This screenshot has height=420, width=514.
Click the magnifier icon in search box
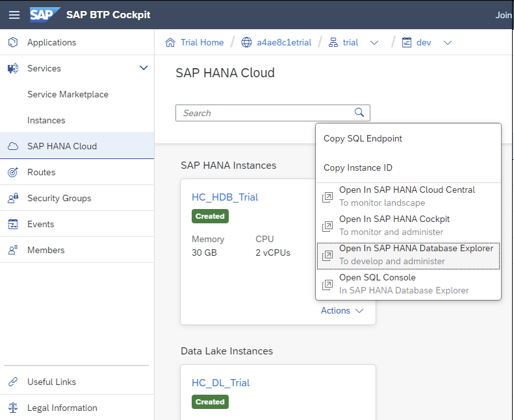pos(359,112)
